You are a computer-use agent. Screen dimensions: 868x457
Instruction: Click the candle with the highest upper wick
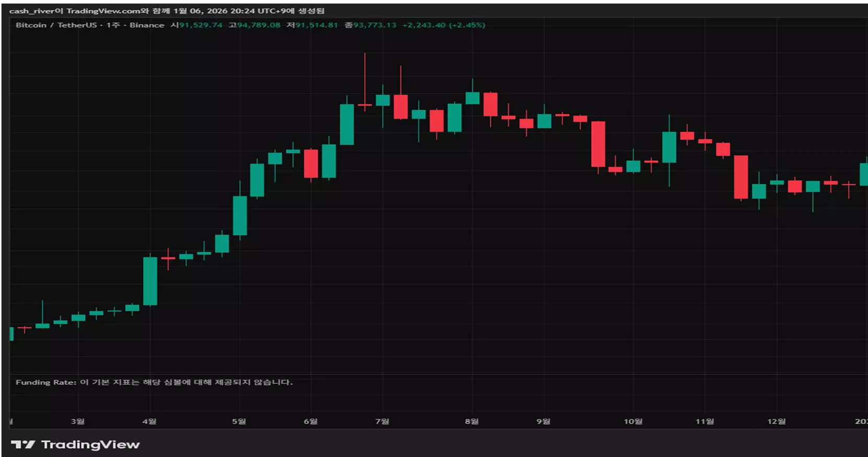365,106
